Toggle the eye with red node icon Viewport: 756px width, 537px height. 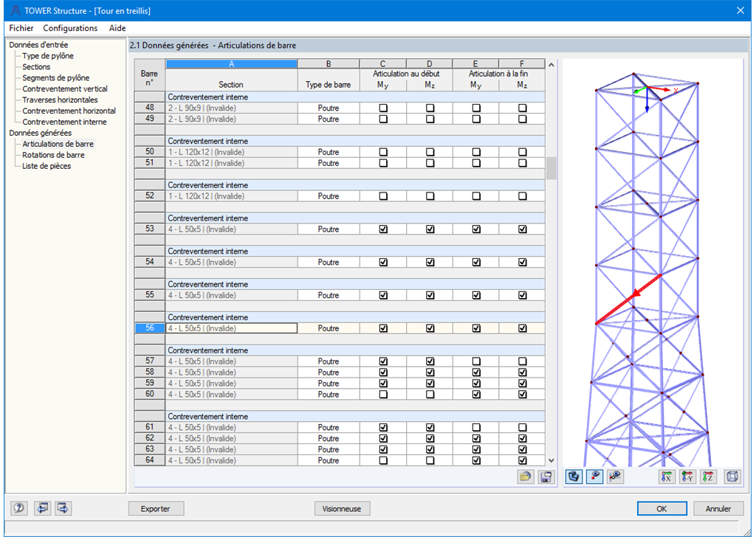594,477
